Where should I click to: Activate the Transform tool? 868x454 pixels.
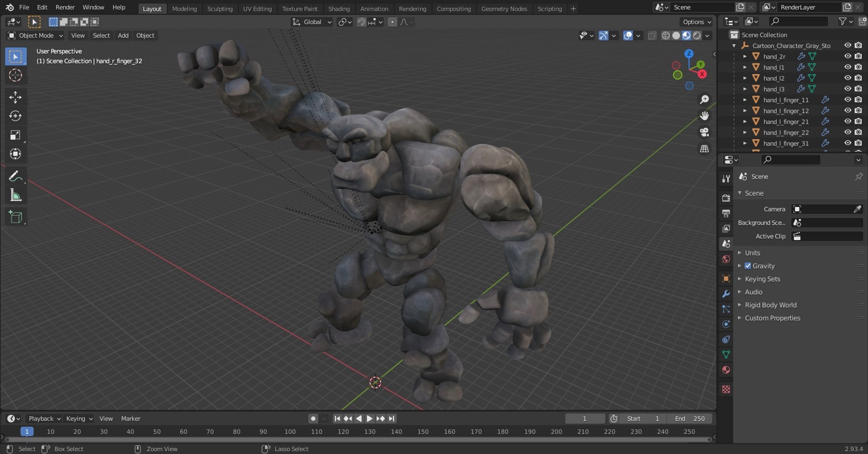coord(15,154)
